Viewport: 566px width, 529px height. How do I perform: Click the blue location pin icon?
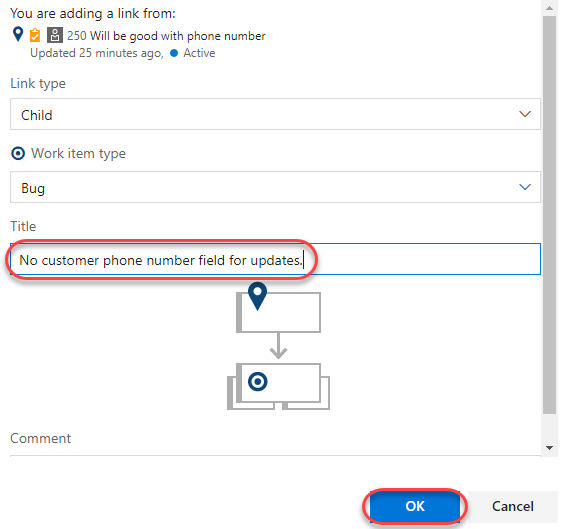[18, 35]
